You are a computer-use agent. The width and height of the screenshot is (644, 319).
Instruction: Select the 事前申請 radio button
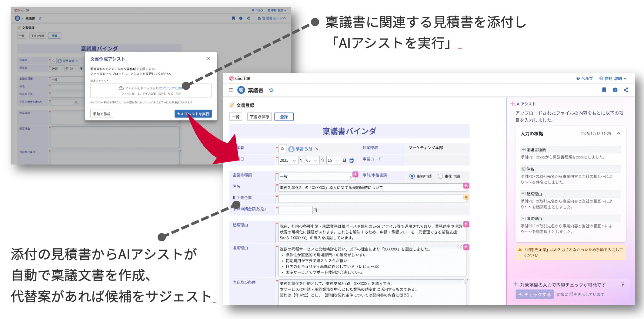412,176
